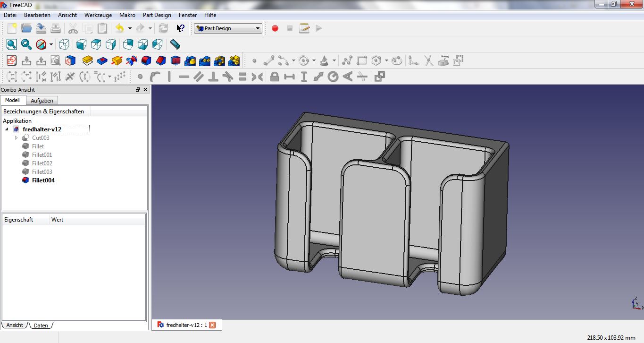Open the Makro menu
Viewport: 644px width, 343px height.
click(127, 15)
